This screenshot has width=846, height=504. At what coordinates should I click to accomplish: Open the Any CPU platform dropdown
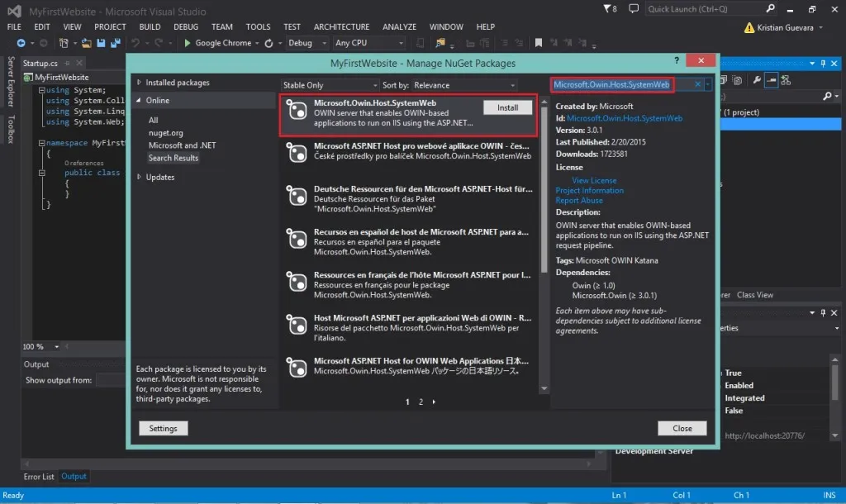tap(368, 43)
